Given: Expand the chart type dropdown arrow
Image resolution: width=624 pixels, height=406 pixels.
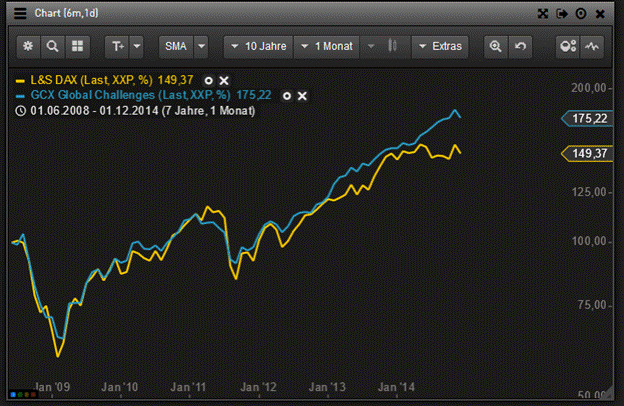Looking at the screenshot, I should [x=371, y=47].
